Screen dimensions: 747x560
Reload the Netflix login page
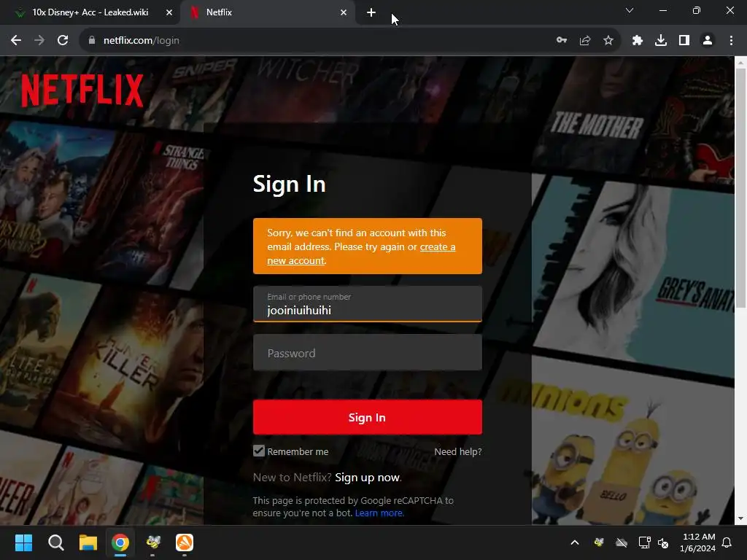63,41
